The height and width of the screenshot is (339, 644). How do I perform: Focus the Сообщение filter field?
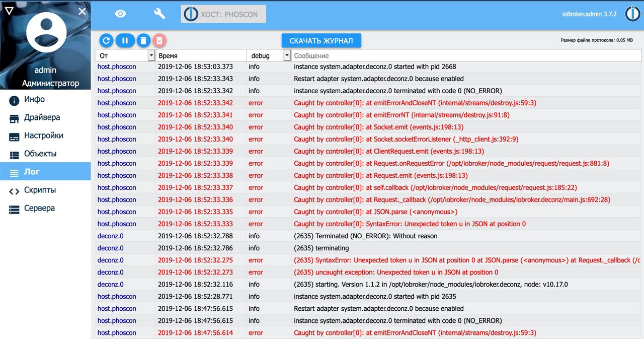point(466,55)
